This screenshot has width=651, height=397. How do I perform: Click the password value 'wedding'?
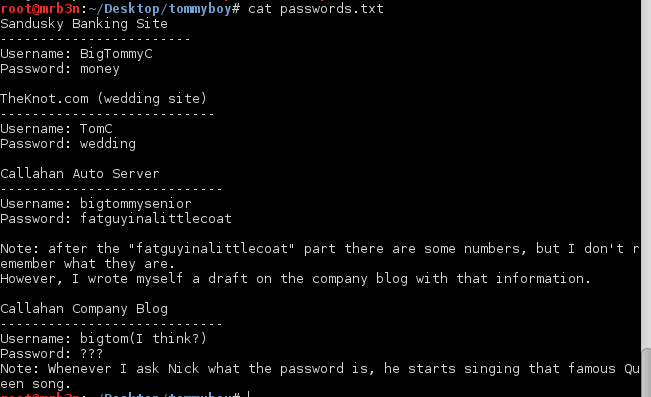click(x=108, y=144)
